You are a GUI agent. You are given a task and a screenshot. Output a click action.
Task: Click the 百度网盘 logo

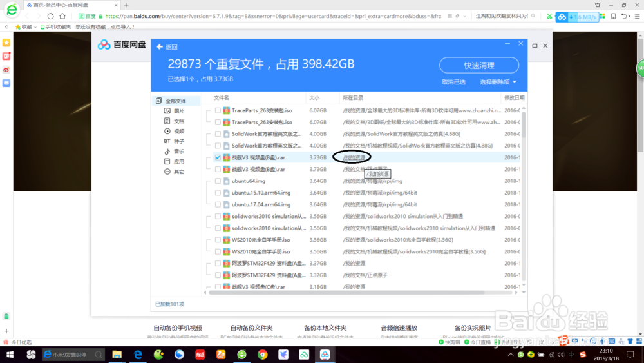[x=122, y=44]
